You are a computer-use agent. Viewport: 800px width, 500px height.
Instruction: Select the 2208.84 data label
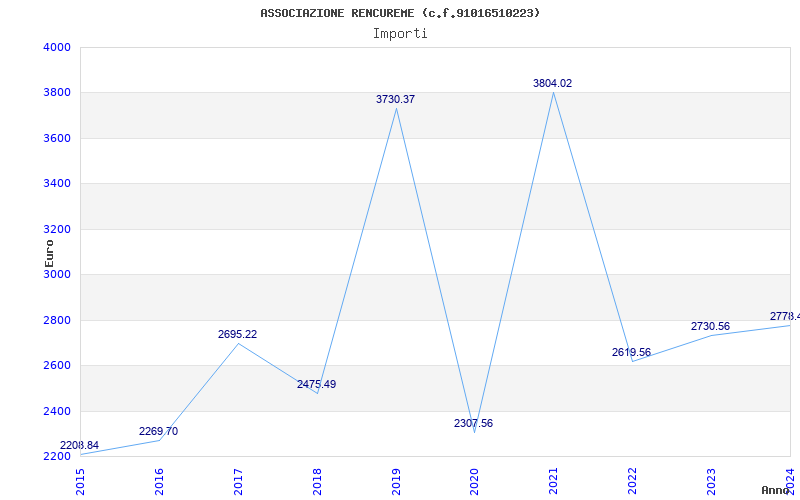coord(79,445)
